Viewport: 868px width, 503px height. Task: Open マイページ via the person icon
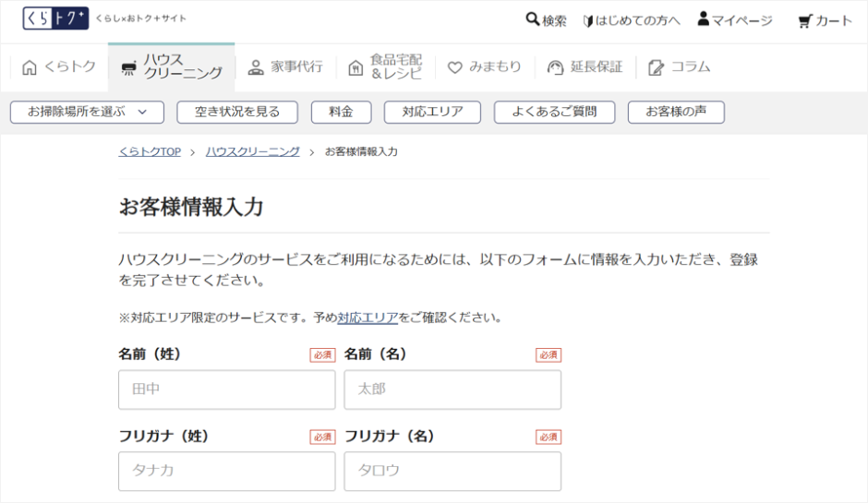[x=704, y=19]
